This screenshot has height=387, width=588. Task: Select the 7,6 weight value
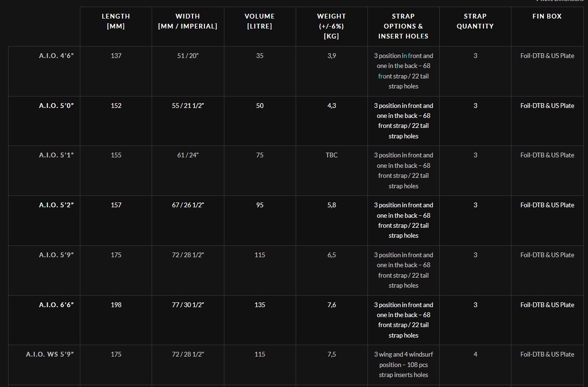coord(332,305)
